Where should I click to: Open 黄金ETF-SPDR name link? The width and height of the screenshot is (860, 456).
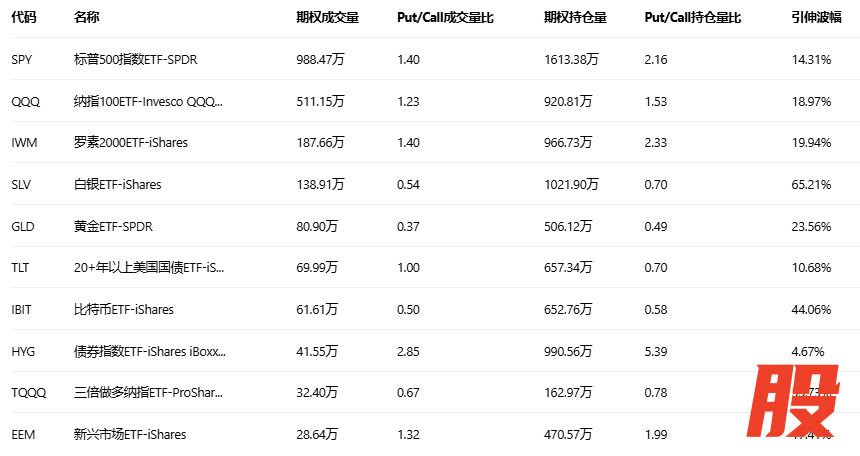coord(113,226)
